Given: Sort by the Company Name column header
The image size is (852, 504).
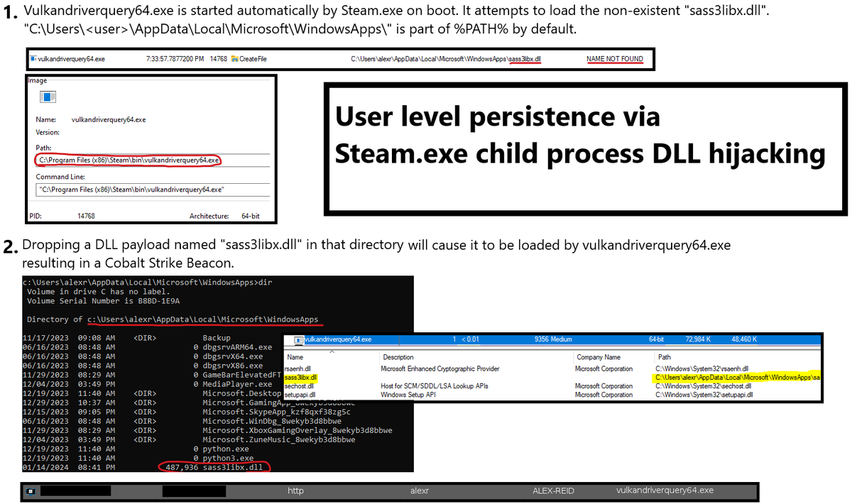Looking at the screenshot, I should tap(599, 357).
